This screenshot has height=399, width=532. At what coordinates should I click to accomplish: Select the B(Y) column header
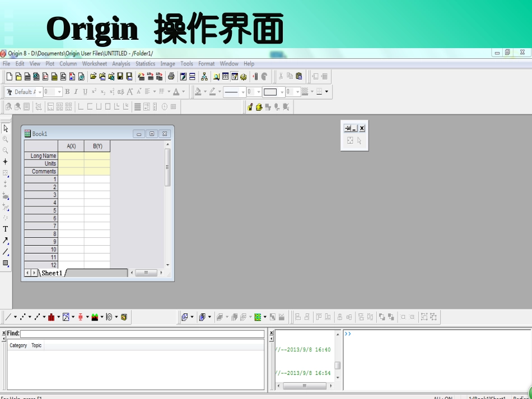97,146
